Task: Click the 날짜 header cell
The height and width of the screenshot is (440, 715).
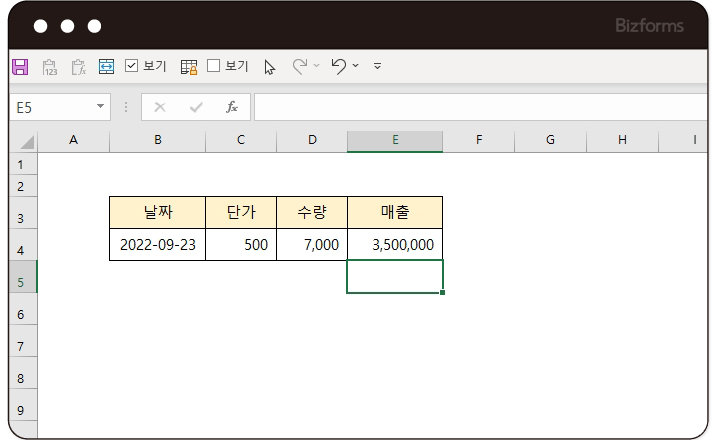Action: coord(158,212)
